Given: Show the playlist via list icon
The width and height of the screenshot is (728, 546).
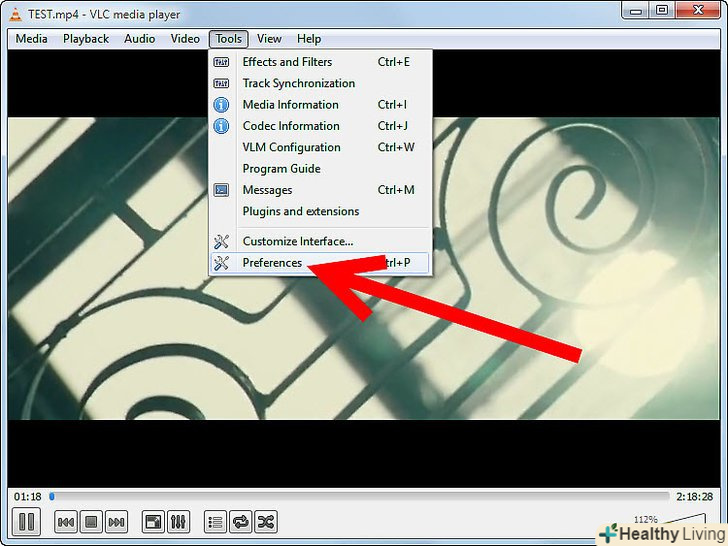Looking at the screenshot, I should [215, 522].
